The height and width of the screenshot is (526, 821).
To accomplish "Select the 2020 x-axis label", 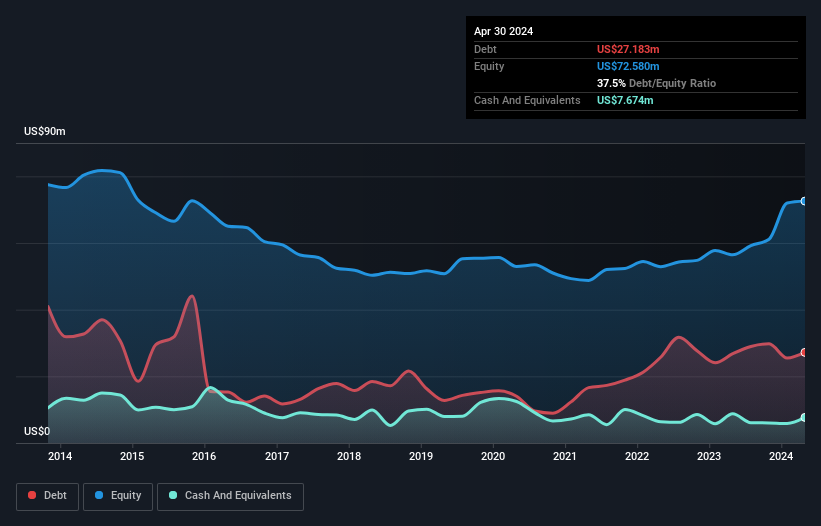I will (493, 457).
